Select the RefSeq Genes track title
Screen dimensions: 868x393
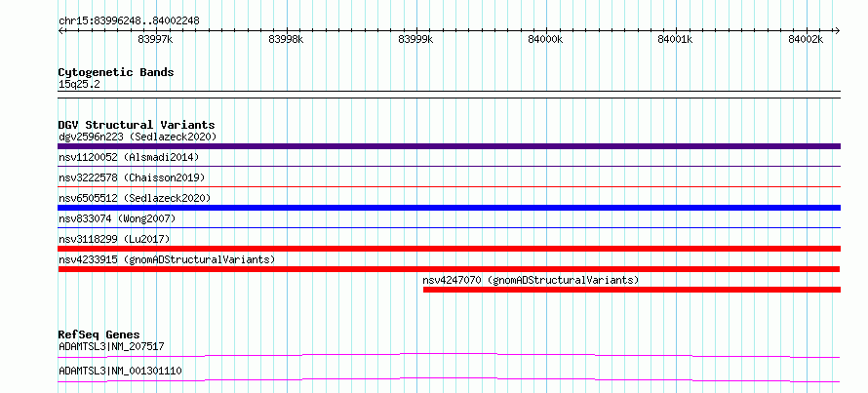click(99, 334)
